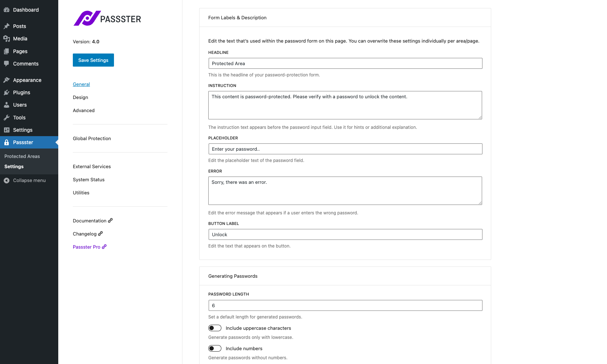Open the Global Protection section

(x=92, y=138)
